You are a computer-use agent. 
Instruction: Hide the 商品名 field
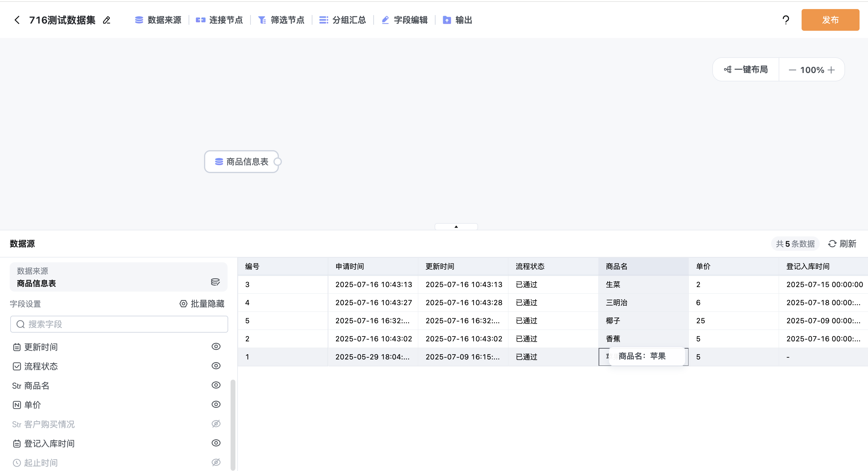tap(216, 385)
